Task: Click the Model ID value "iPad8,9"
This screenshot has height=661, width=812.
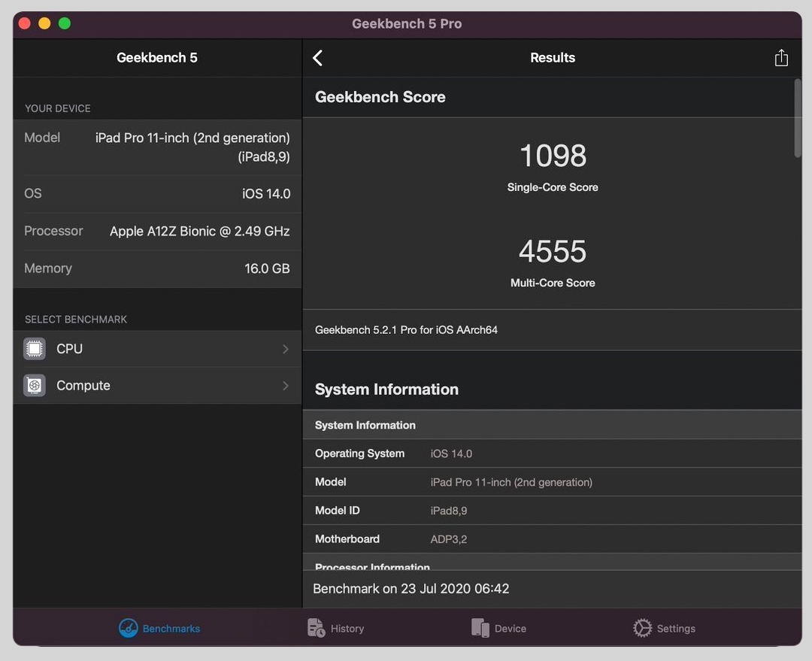Action: [448, 511]
